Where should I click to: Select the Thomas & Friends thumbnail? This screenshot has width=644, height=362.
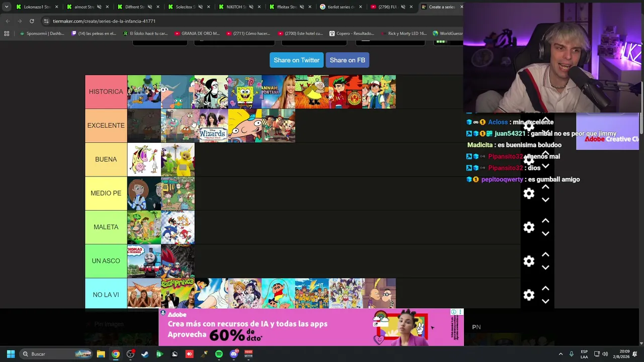coord(144,261)
